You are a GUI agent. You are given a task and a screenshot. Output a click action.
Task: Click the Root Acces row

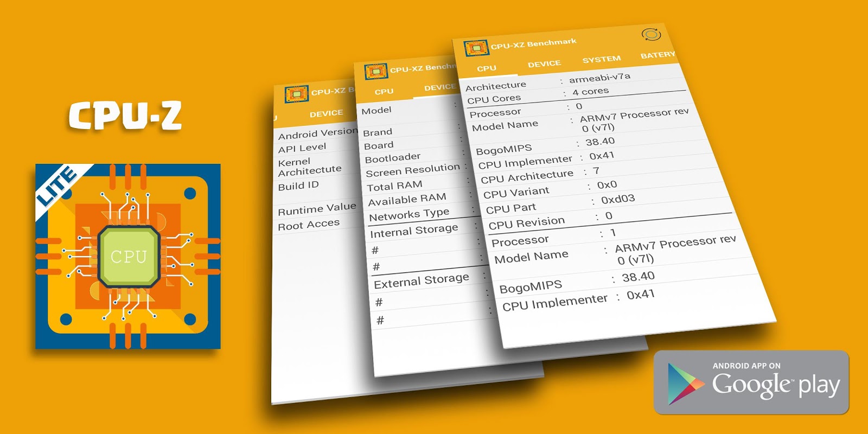[317, 225]
